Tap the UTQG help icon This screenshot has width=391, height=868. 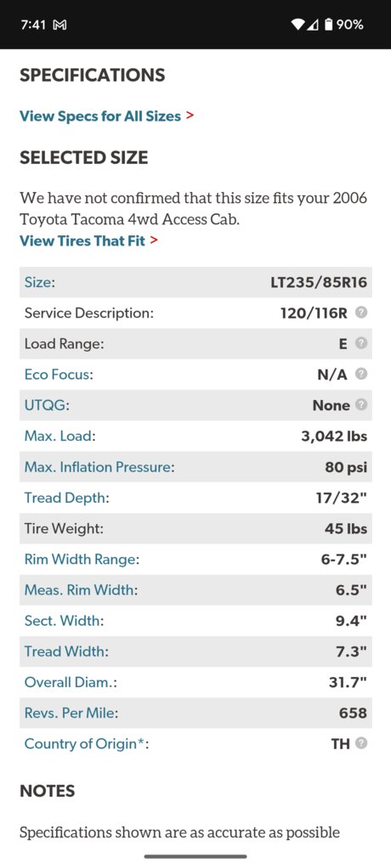(361, 405)
